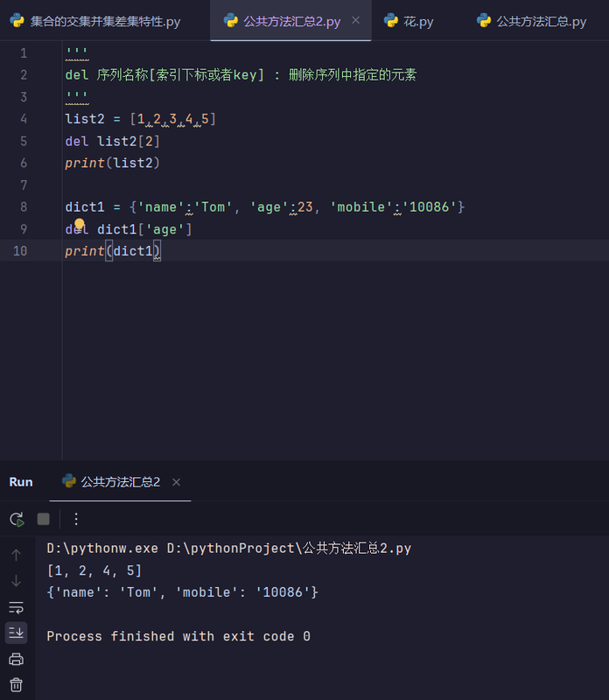
Task: Place cursor on 'list2 = [1,2,3,4,5]' line
Action: [x=141, y=119]
